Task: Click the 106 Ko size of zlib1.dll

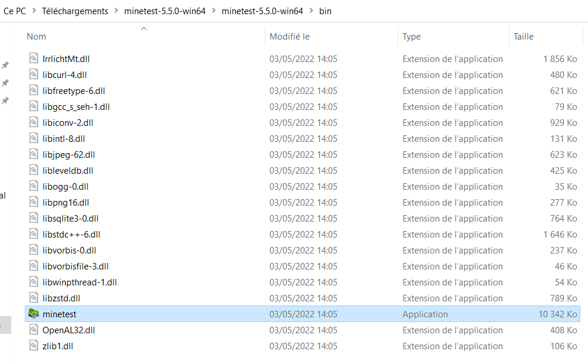Action: pyautogui.click(x=563, y=346)
